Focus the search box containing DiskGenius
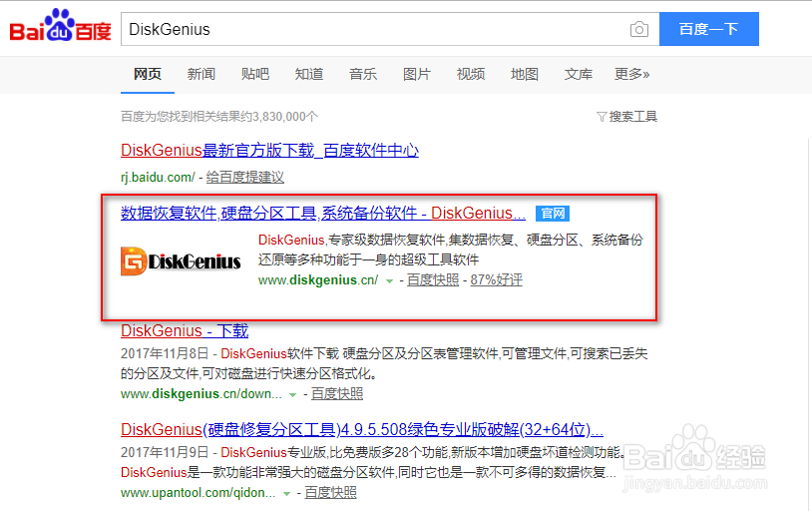Screen dimensions: 812x511 (390, 29)
